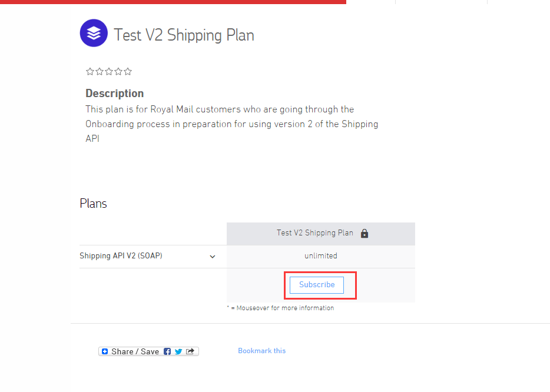
Task: Select the Shipping API V2 (SOAP) row label
Action: point(121,256)
